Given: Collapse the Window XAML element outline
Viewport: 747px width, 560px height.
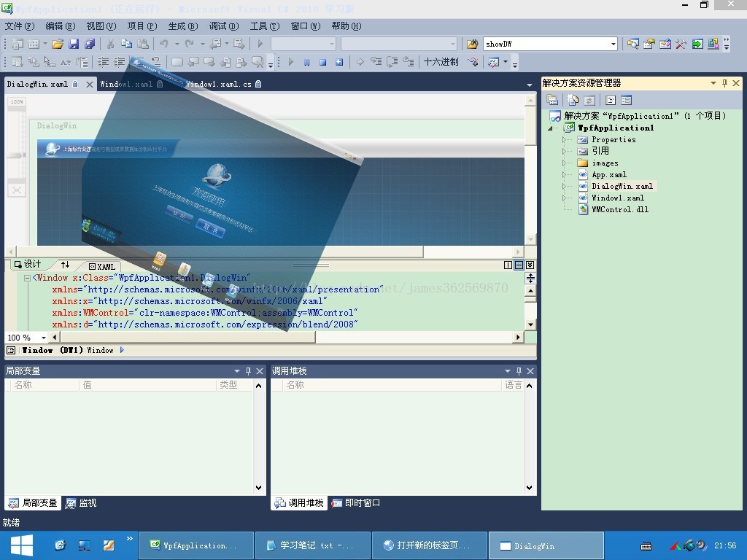Looking at the screenshot, I should click(28, 278).
